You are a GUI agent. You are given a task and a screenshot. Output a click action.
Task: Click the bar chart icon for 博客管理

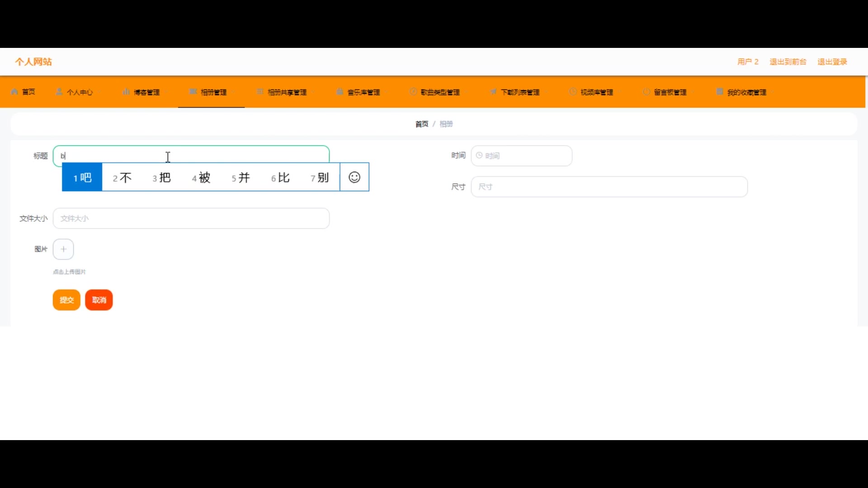[126, 92]
